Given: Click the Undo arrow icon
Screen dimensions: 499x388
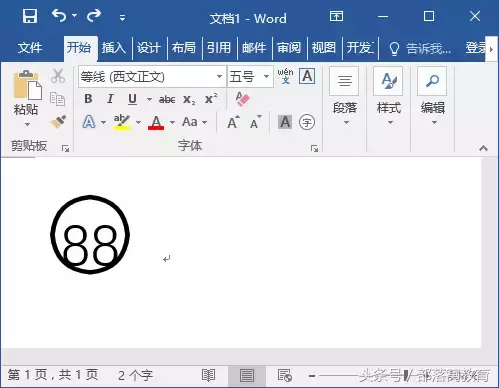Looking at the screenshot, I should point(59,15).
